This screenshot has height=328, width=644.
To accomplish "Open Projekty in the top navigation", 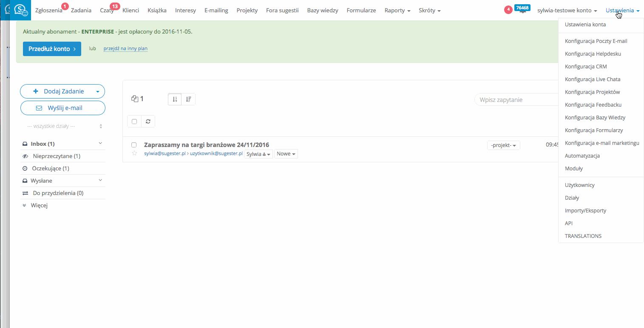I will (x=247, y=10).
